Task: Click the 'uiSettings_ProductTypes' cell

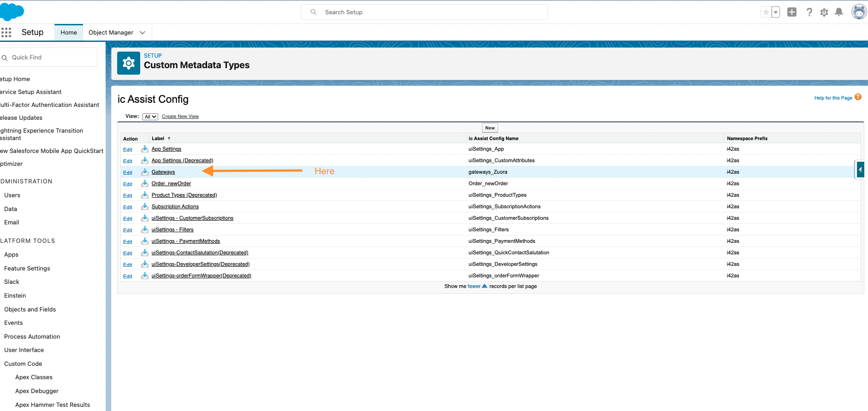Action: pyautogui.click(x=498, y=195)
